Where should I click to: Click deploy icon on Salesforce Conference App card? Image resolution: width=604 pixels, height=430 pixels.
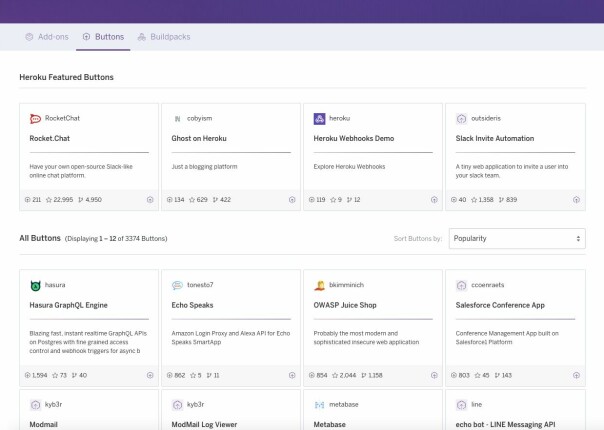576,375
